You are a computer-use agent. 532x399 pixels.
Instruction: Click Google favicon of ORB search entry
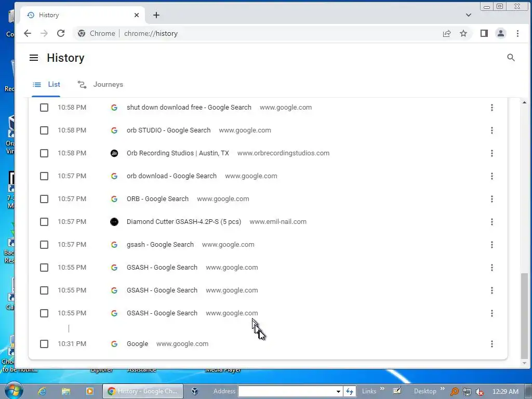tap(114, 199)
